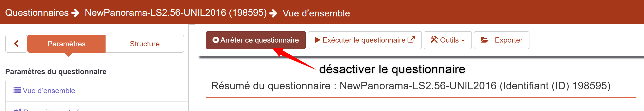Image resolution: width=644 pixels, height=111 pixels.
Task: Open the Questionnaires breadcrumb link
Action: coord(37,13)
